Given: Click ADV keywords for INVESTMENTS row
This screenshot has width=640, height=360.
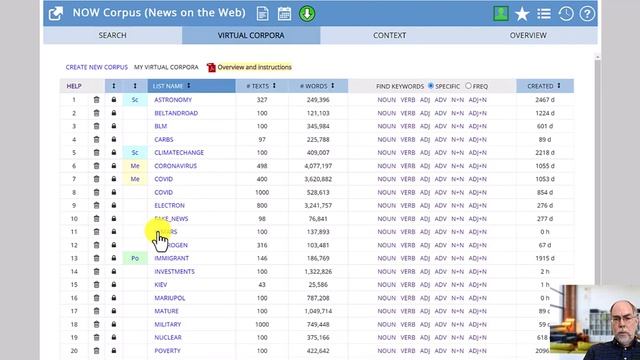Looking at the screenshot, I should click(440, 271).
